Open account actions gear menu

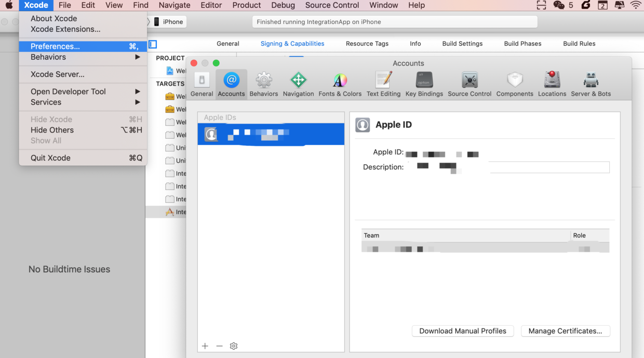click(234, 346)
